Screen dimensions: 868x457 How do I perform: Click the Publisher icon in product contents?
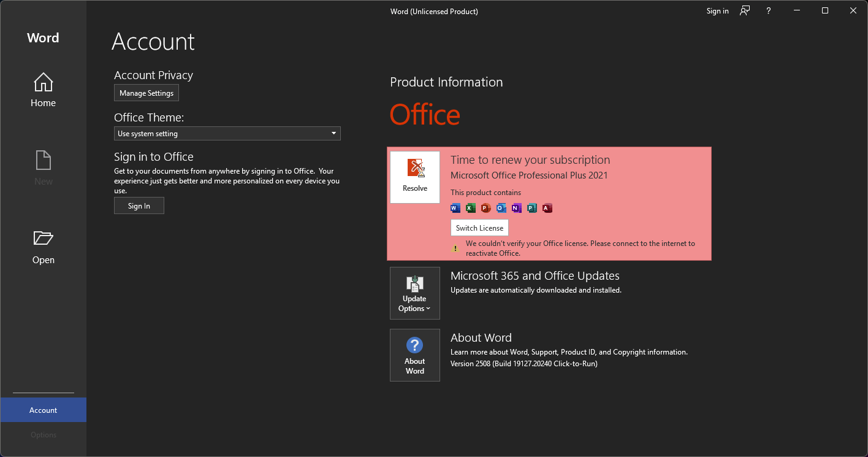click(531, 208)
